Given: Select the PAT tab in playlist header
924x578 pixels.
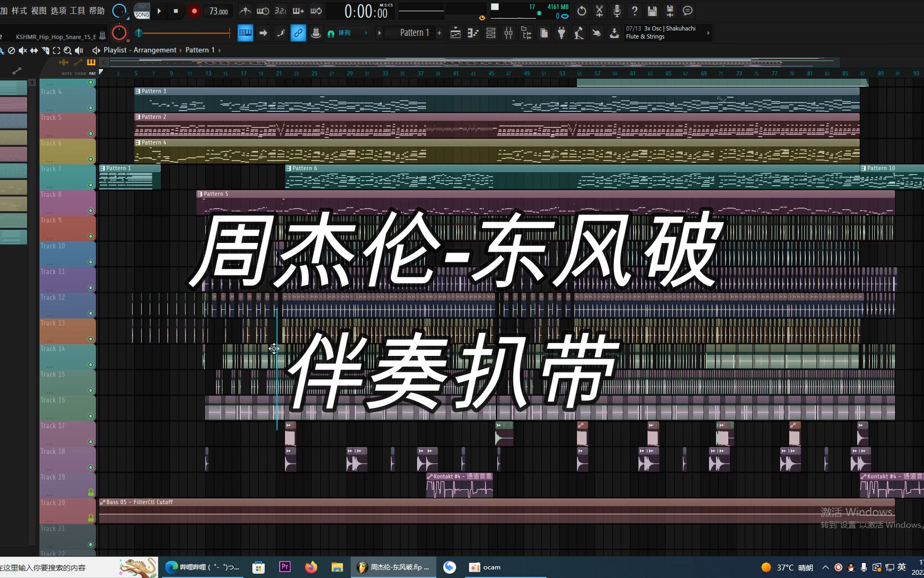Looking at the screenshot, I should coord(93,73).
